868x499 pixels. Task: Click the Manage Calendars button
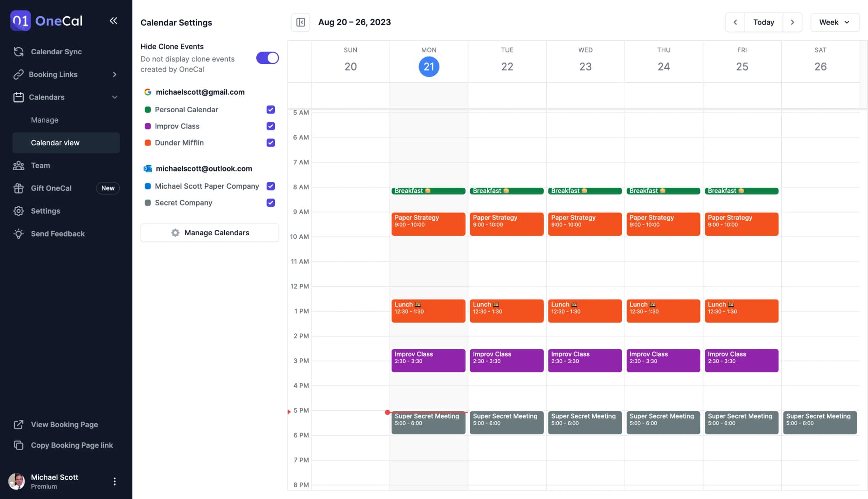209,233
